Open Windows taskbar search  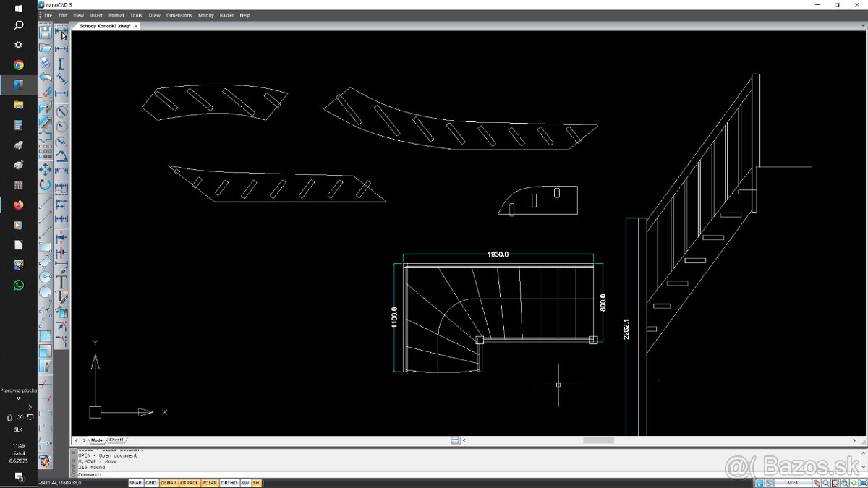[x=19, y=25]
